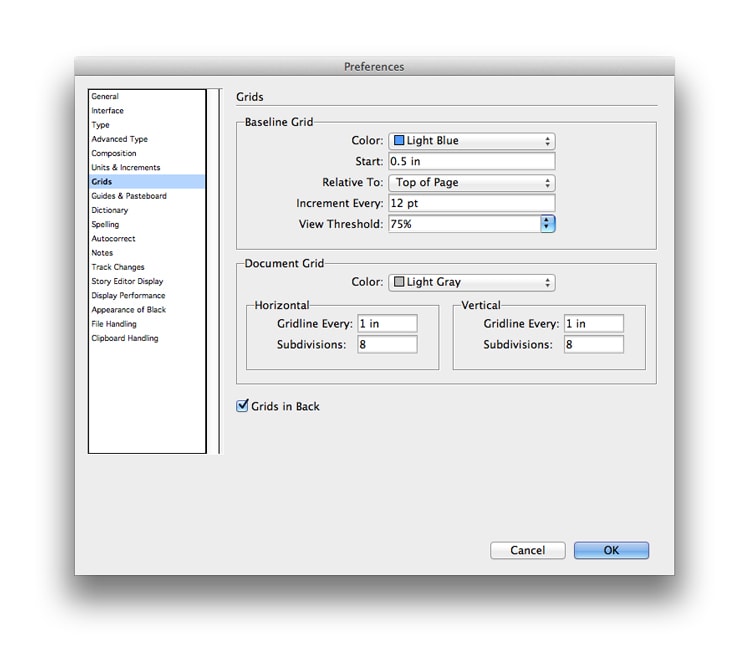Click Horizontal Gridline Every field
The height and width of the screenshot is (650, 750).
(387, 323)
